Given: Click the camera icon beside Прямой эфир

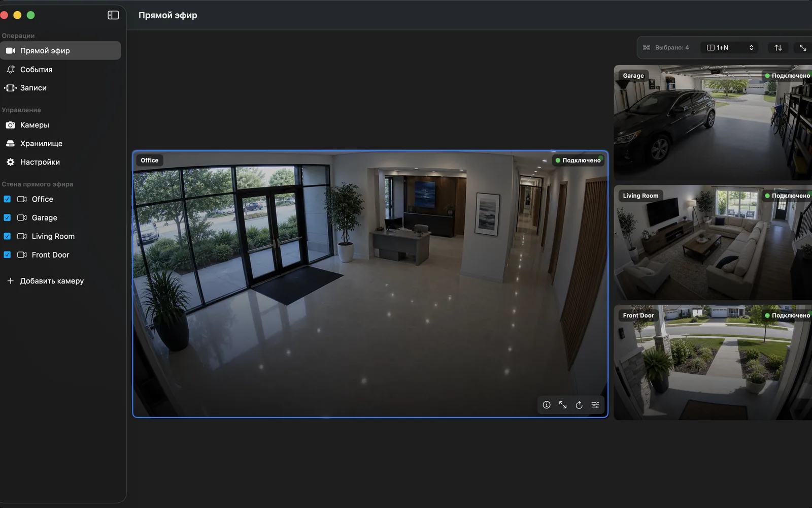Looking at the screenshot, I should 10,51.
